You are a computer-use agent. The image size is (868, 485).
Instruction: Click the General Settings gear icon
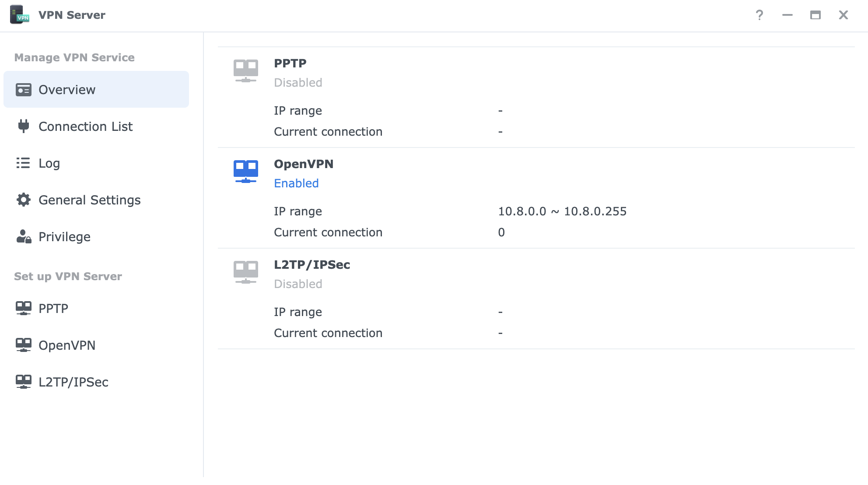(x=24, y=200)
